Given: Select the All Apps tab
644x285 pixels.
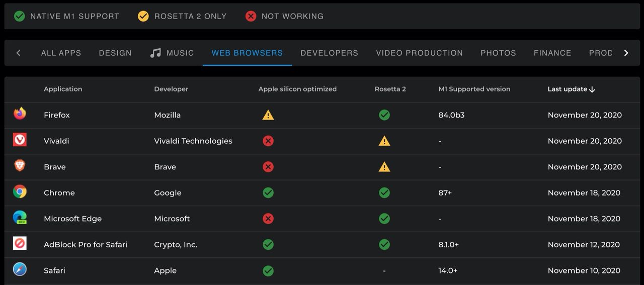Looking at the screenshot, I should coord(61,53).
